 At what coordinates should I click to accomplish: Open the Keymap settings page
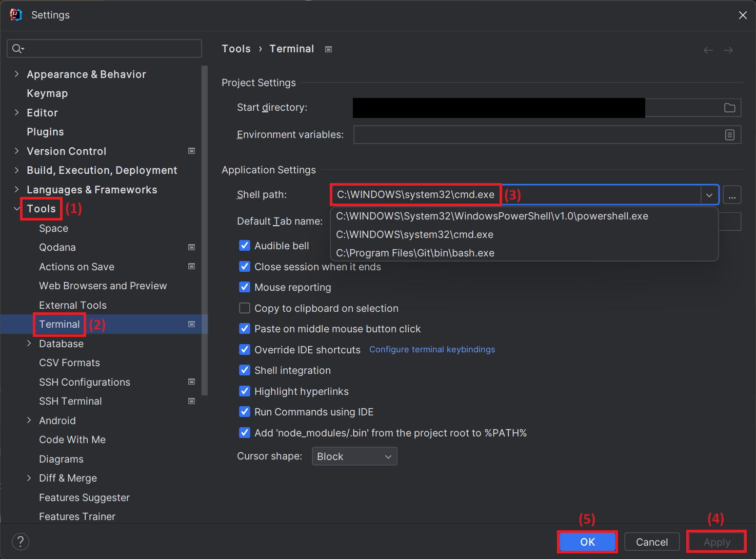[47, 93]
